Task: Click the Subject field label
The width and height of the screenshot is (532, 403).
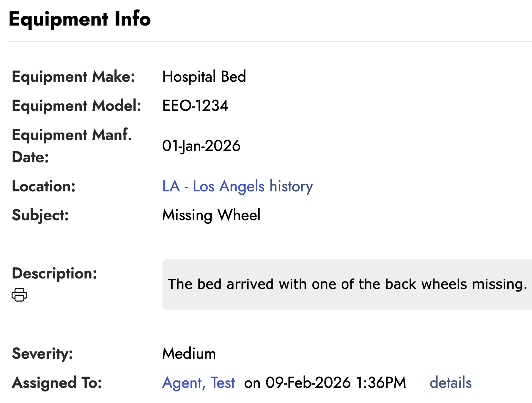Action: click(x=40, y=215)
